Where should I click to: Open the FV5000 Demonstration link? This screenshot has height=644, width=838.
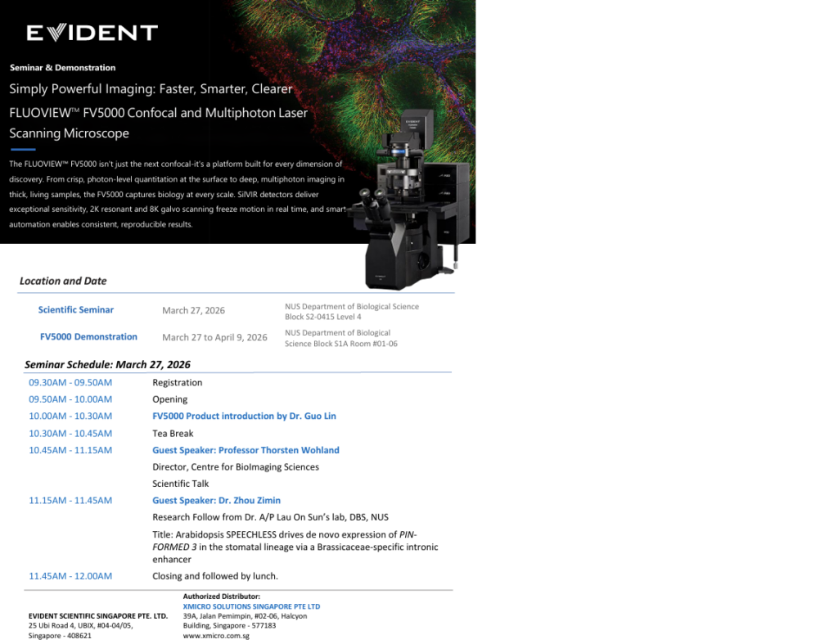[x=88, y=336]
